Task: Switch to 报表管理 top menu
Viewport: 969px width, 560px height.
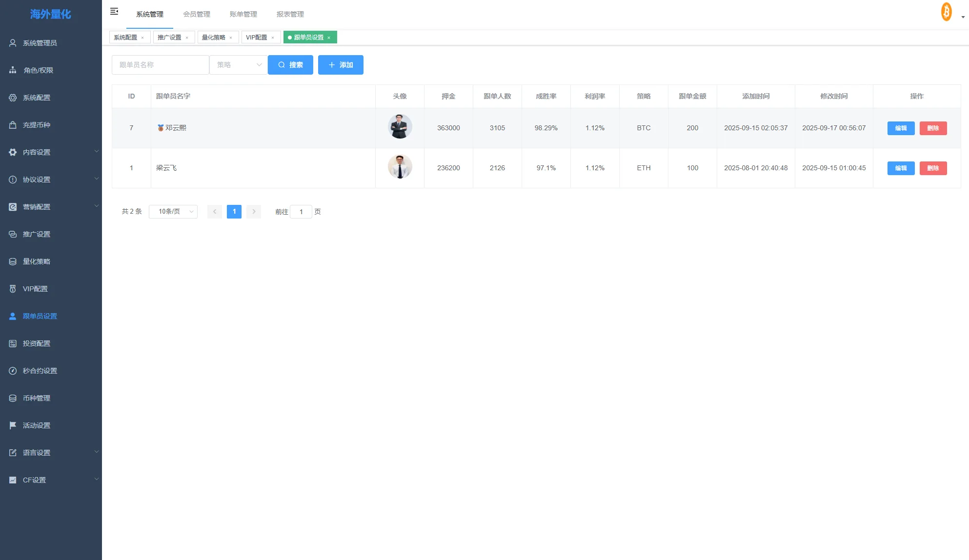Action: point(290,14)
